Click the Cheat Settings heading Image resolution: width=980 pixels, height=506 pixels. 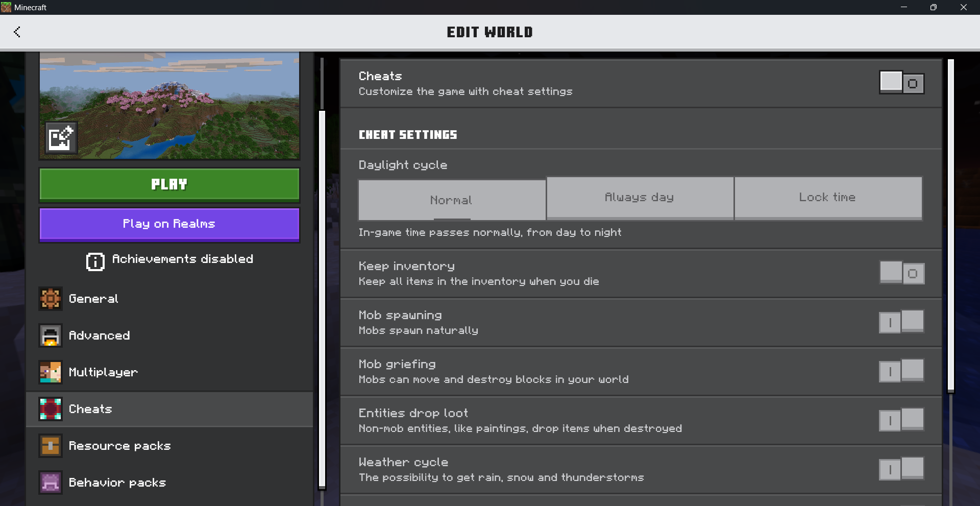(x=408, y=135)
